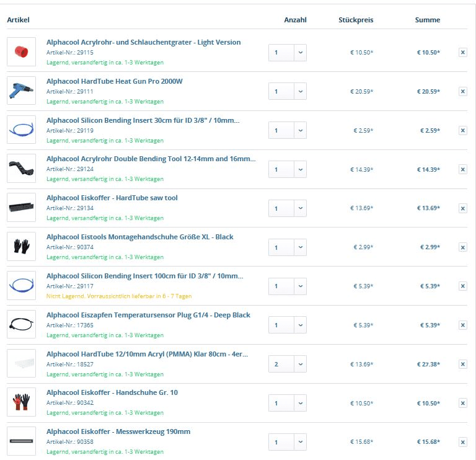This screenshot has height=460, width=476.
Task: Open quantity dropdown for HardTube 12/10mm Acryl
Action: tap(300, 364)
